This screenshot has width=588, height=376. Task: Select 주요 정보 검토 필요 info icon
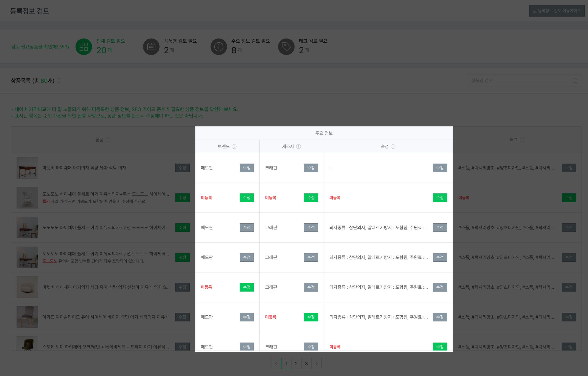218,46
